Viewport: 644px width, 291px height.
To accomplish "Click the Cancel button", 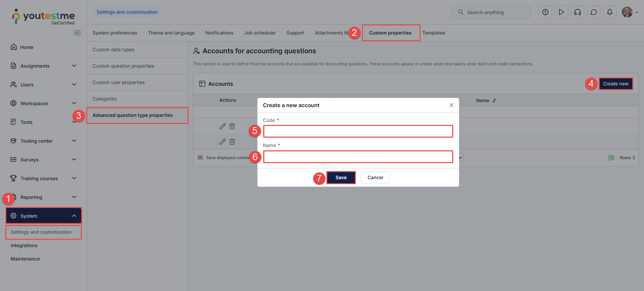I will (x=375, y=177).
